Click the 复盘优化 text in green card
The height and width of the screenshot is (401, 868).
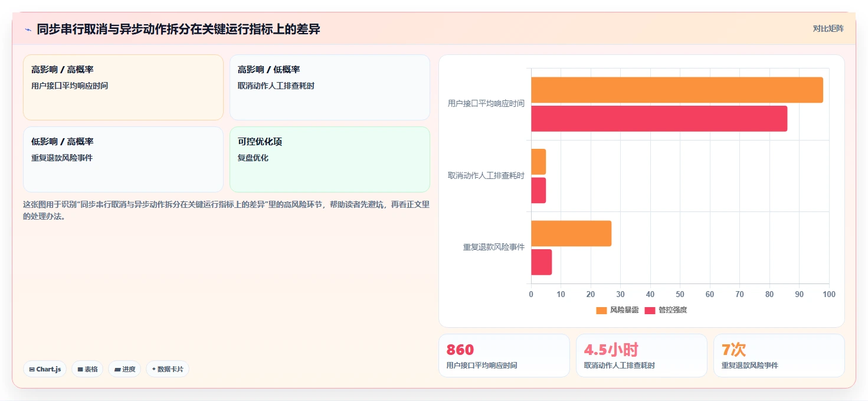click(x=253, y=158)
